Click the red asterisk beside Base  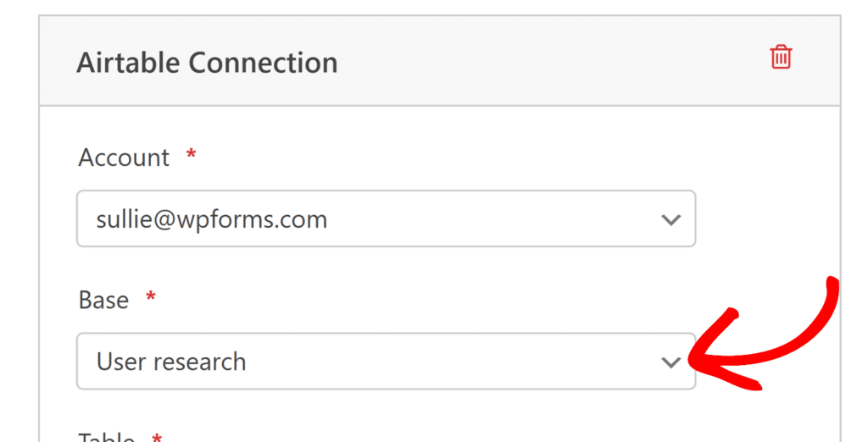(151, 297)
